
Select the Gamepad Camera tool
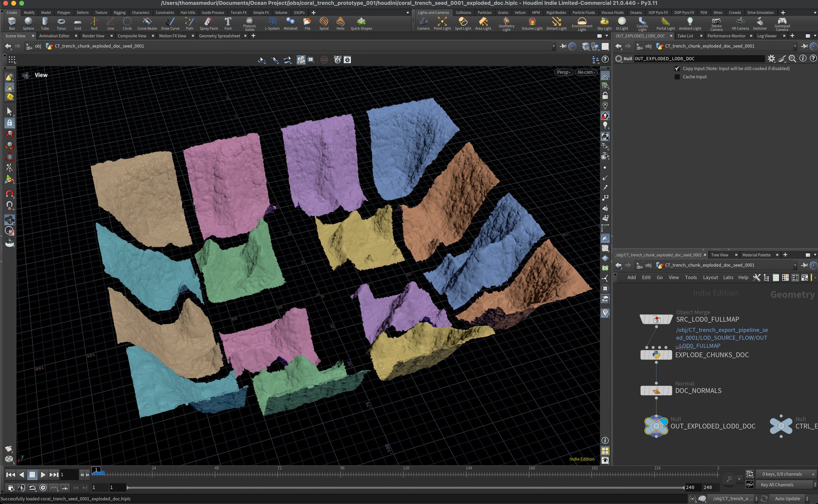782,24
